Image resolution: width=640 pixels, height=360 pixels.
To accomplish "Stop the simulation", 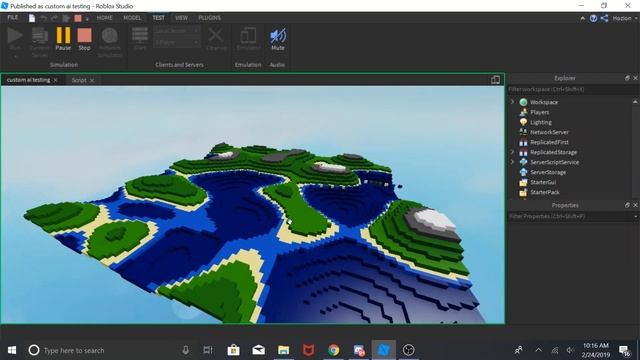I will 84,39.
